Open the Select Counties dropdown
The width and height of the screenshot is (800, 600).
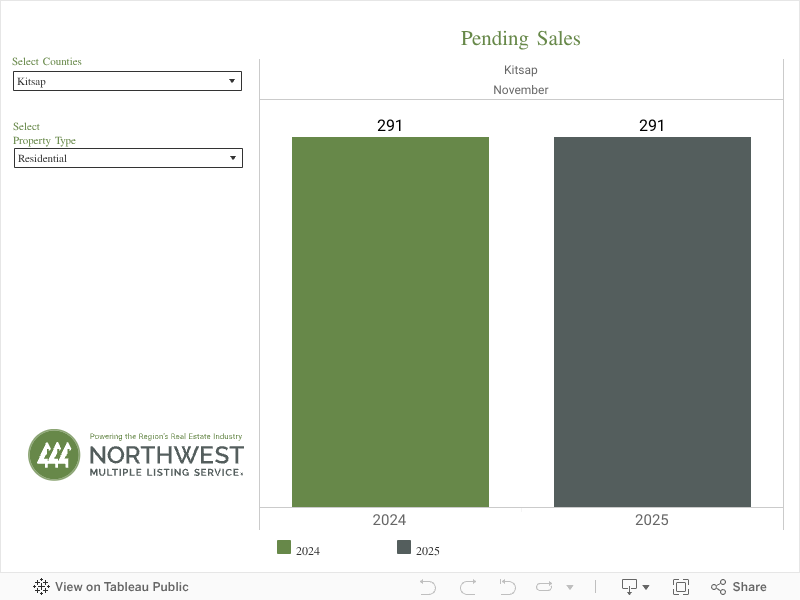pos(127,81)
